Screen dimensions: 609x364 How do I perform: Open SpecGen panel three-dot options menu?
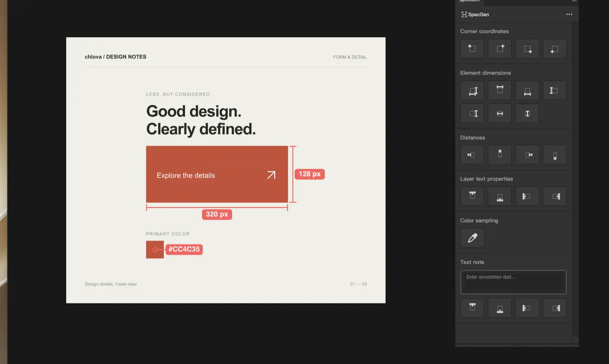click(569, 14)
